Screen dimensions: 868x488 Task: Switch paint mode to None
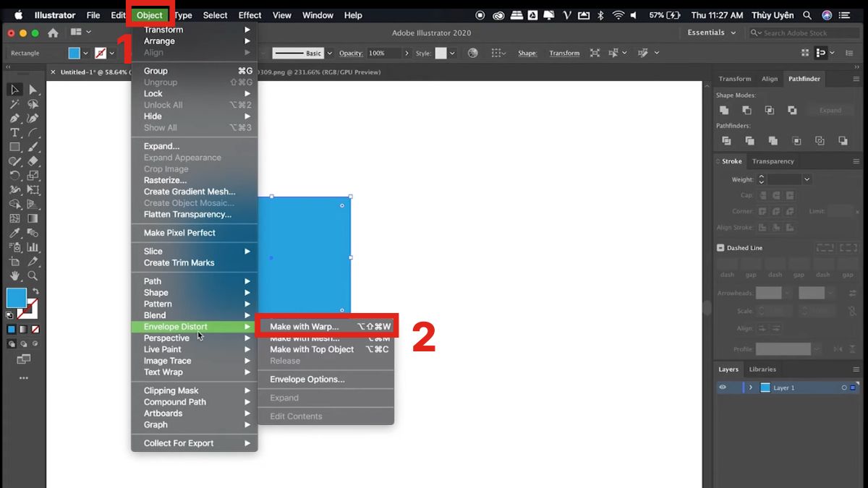35,330
